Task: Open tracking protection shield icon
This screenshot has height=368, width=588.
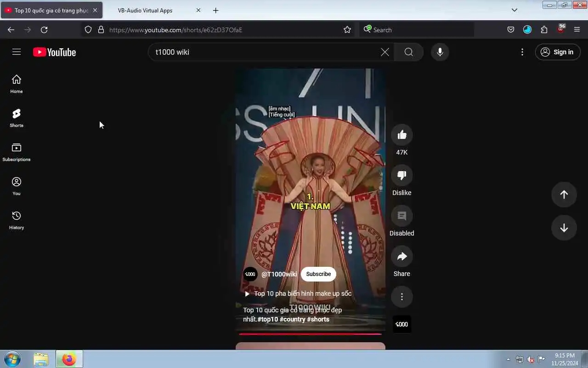Action: pyautogui.click(x=88, y=30)
